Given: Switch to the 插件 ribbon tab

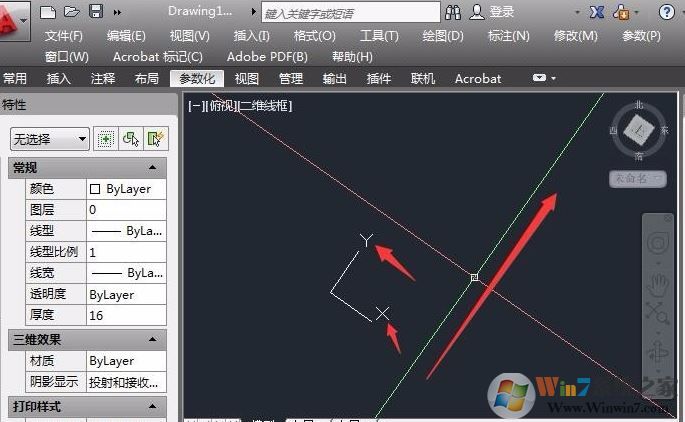Looking at the screenshot, I should [379, 79].
